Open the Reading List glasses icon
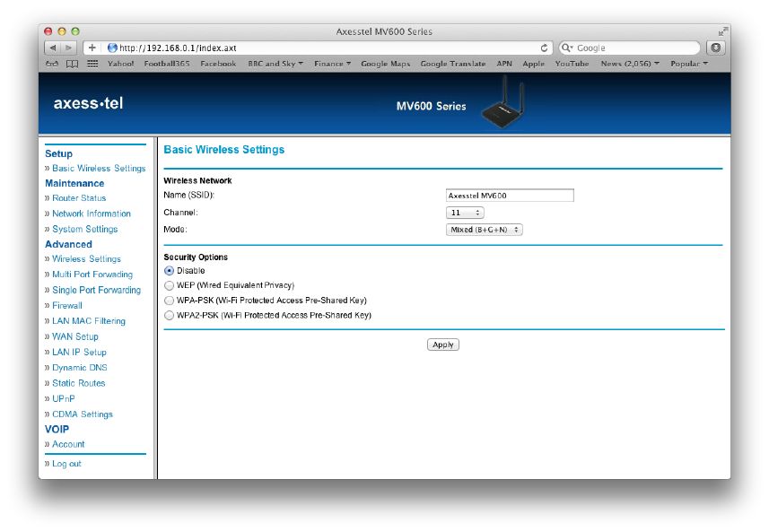Screen dimensions: 769x532 pyautogui.click(x=52, y=64)
